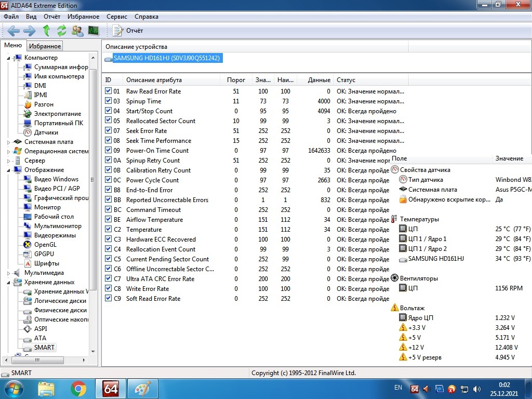Viewport: 532px width, 399px height.
Task: Click the Back navigation arrow
Action: 13,31
